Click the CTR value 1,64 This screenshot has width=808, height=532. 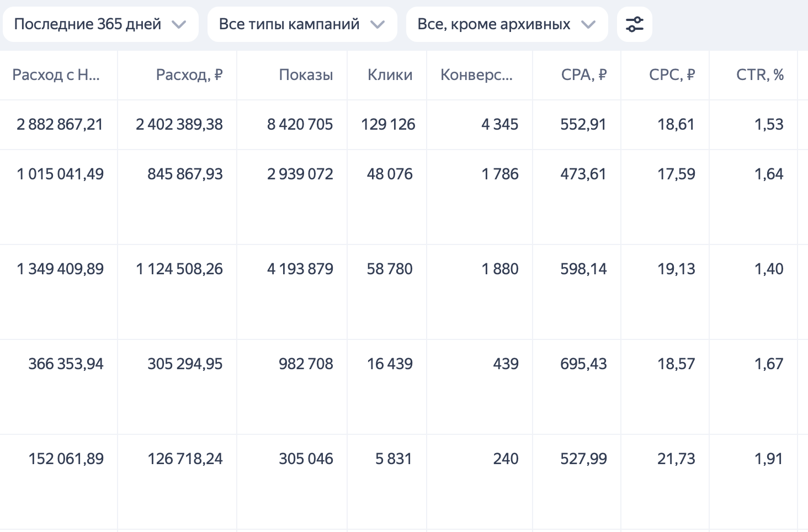click(769, 174)
